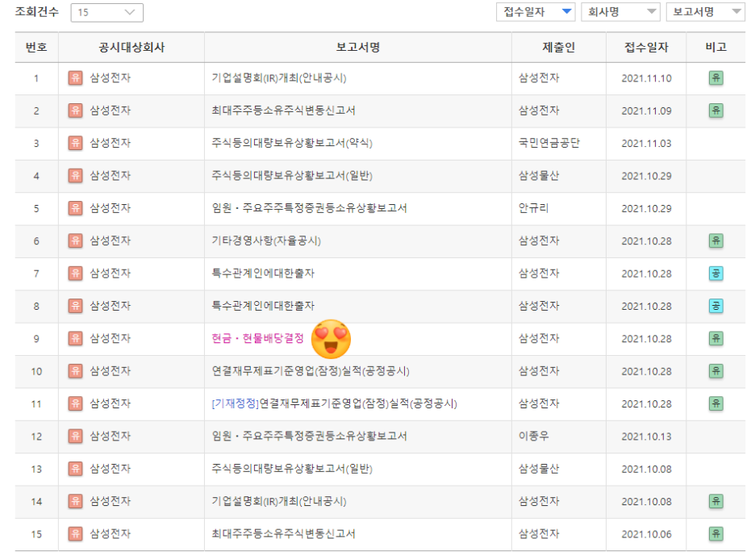
Task: Click the 2021.11.03 date cell
Action: click(646, 144)
